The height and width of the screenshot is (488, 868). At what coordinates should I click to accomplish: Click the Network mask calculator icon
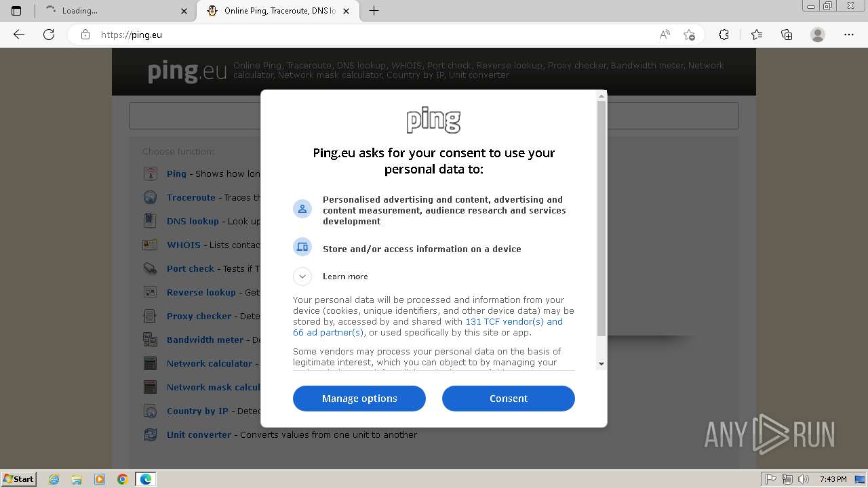[x=150, y=387]
